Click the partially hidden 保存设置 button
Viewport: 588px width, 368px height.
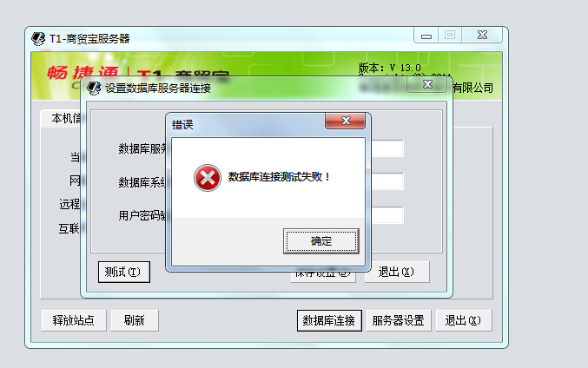(323, 277)
